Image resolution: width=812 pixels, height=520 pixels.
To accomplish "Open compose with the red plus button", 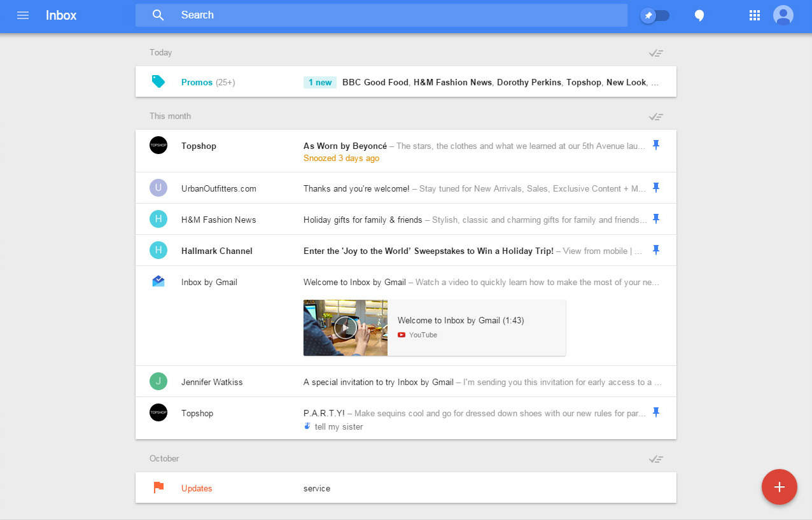I will point(779,487).
